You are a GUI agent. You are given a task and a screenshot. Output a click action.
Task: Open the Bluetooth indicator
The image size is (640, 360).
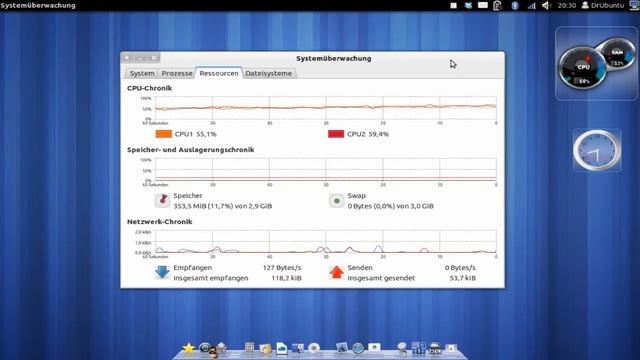pyautogui.click(x=515, y=5)
